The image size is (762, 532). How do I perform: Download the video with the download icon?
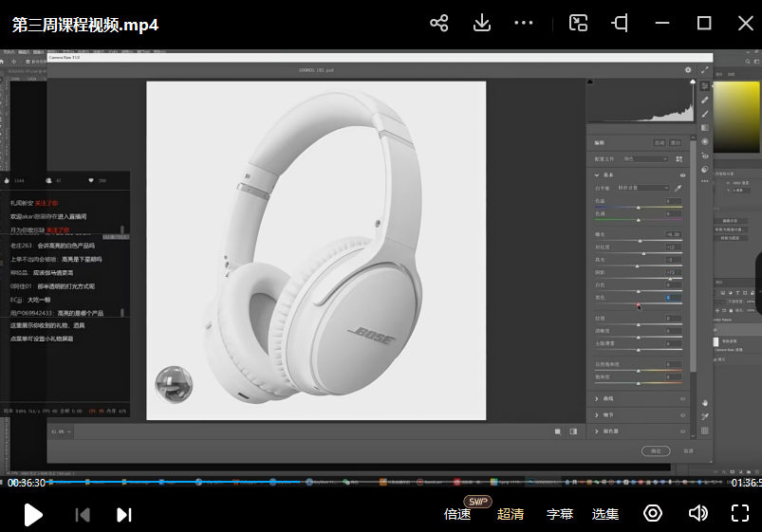[481, 24]
